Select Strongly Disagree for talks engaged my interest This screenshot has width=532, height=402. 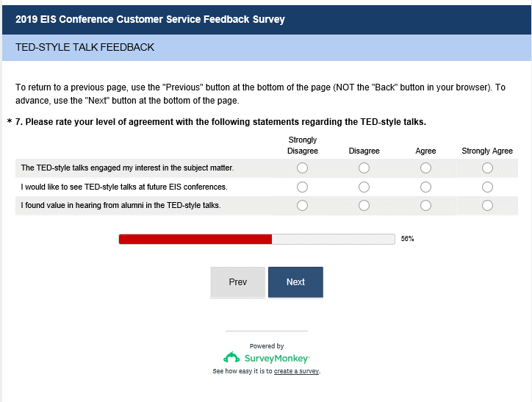pos(302,168)
